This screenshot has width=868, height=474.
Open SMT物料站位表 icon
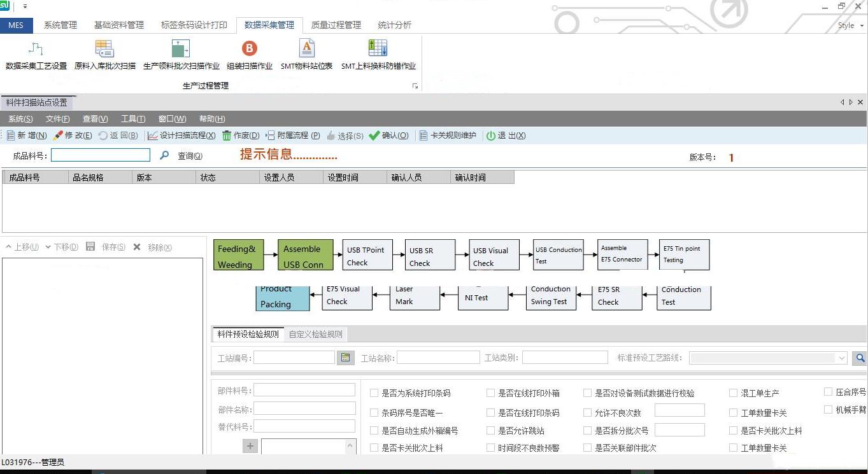pyautogui.click(x=306, y=50)
